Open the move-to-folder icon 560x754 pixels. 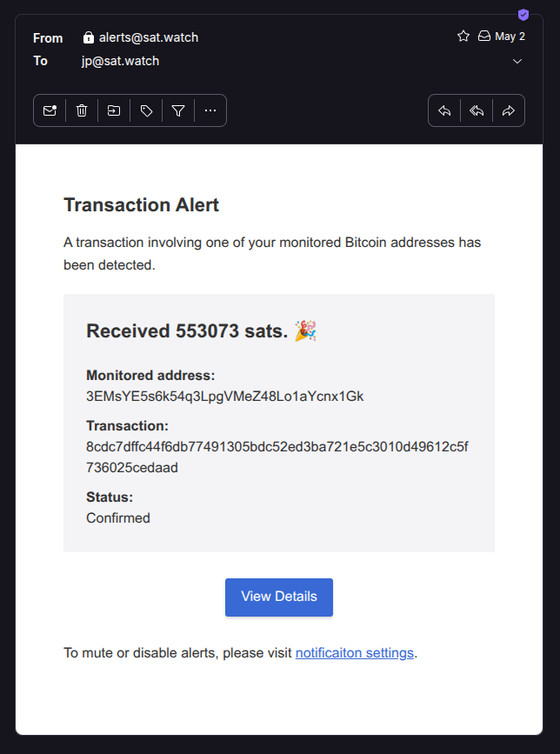click(x=114, y=110)
